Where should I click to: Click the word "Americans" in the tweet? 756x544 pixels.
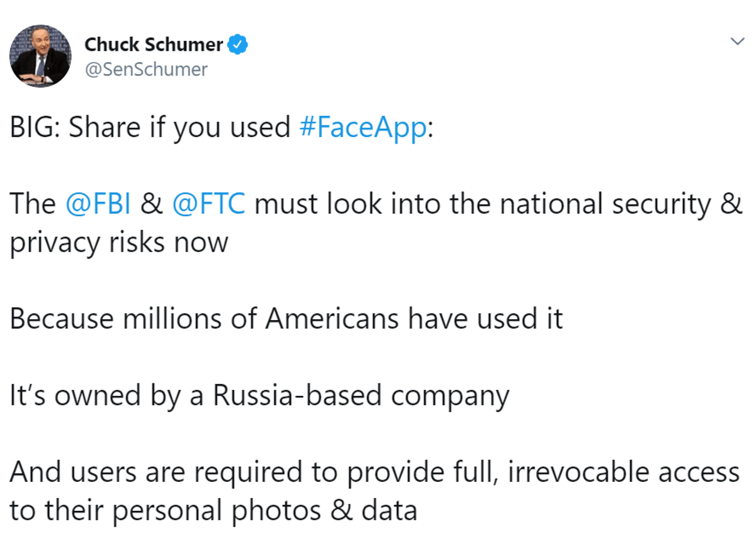coord(332,319)
